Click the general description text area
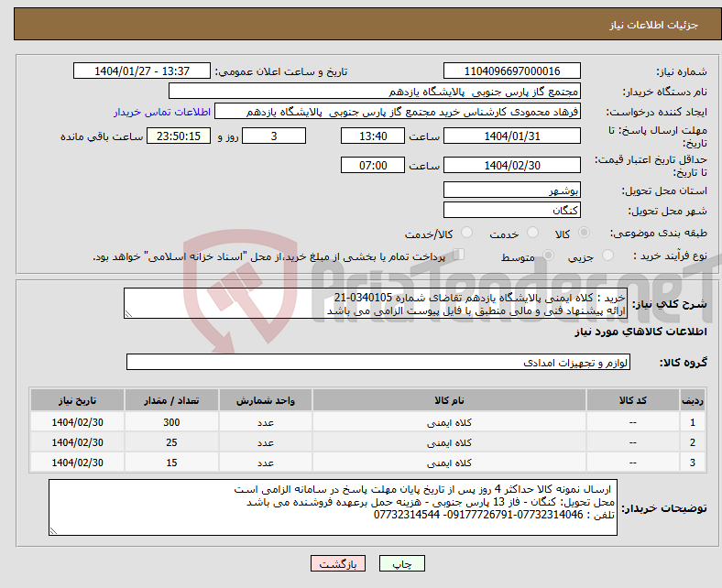The width and height of the screenshot is (722, 588). coord(376,303)
